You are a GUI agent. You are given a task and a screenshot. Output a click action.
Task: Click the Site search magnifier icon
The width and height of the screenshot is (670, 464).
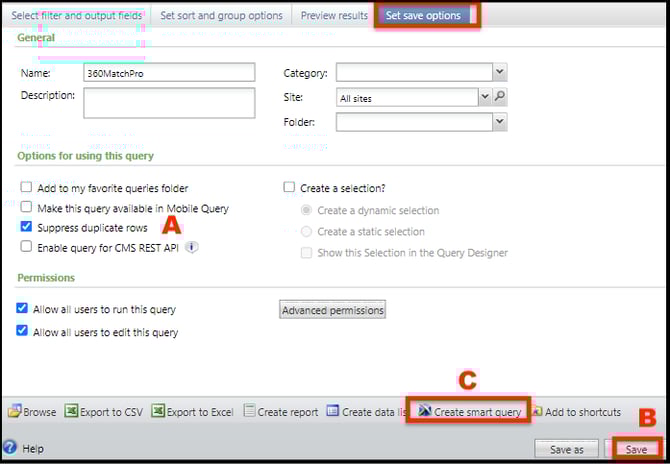501,98
